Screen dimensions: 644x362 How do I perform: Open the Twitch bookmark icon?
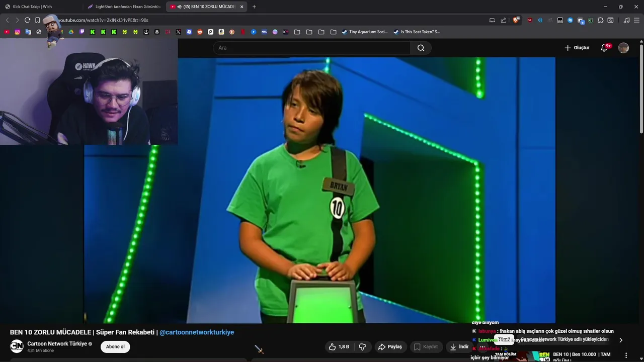(82, 32)
